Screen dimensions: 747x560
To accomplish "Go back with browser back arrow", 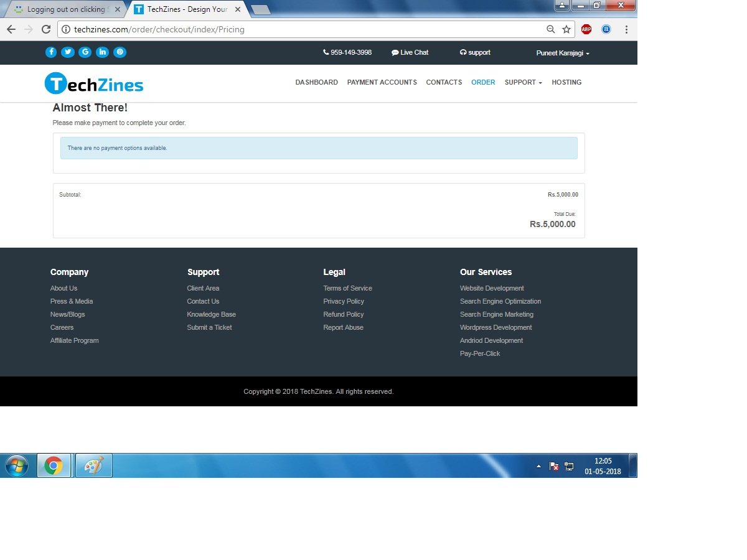I will pos(11,29).
